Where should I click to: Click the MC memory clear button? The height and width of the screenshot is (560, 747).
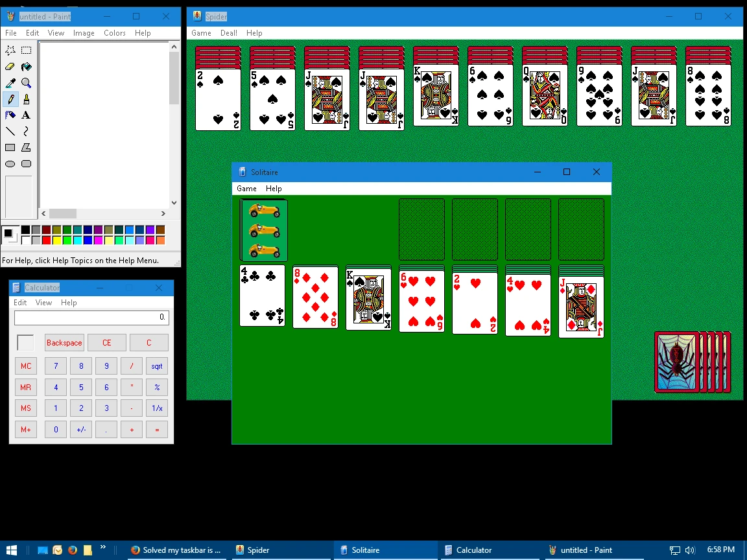[26, 366]
